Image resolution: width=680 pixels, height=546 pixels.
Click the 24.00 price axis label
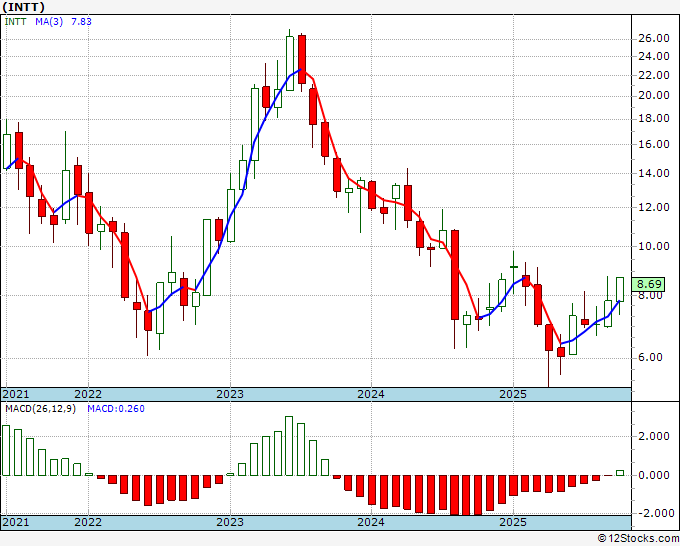coord(654,56)
